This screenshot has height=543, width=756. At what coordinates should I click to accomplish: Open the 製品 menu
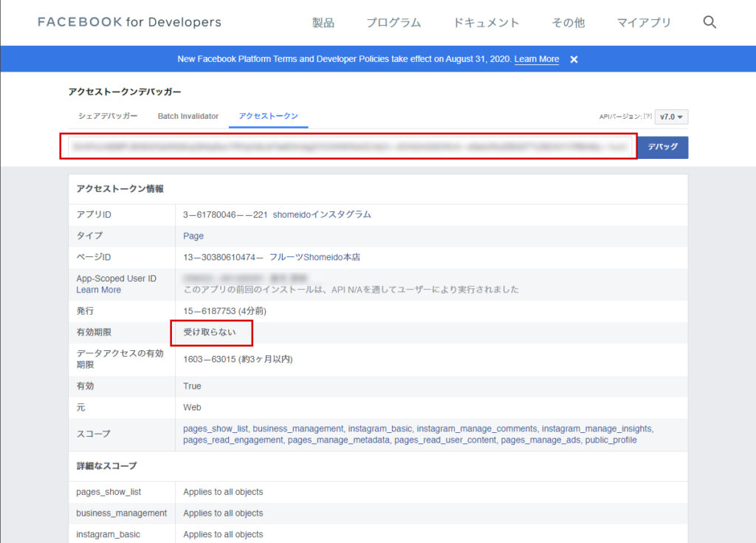[x=323, y=23]
